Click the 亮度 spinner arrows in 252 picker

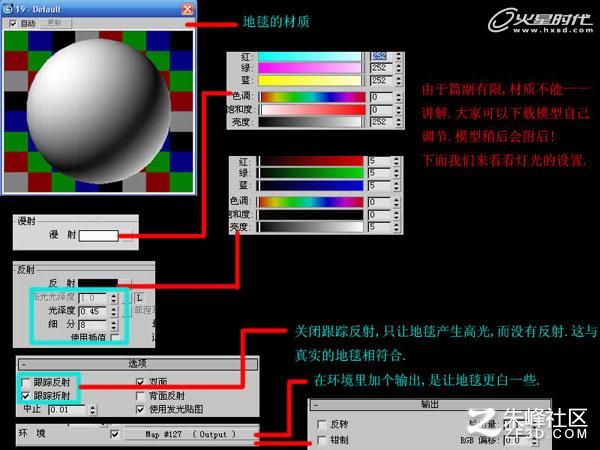[399, 122]
